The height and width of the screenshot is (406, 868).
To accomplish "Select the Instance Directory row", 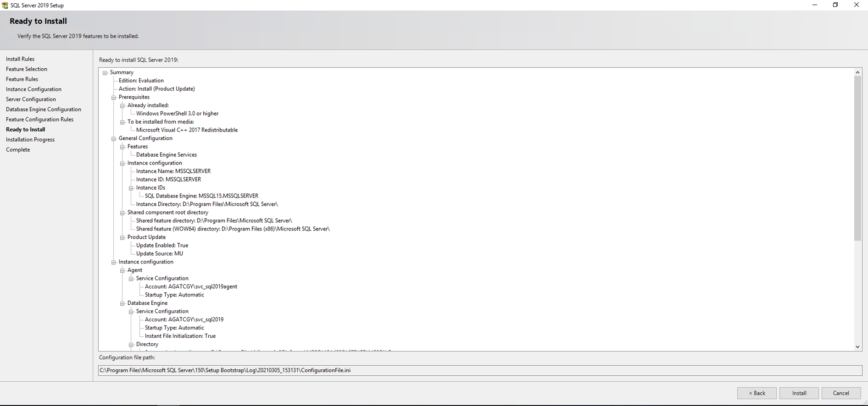I will (x=207, y=204).
